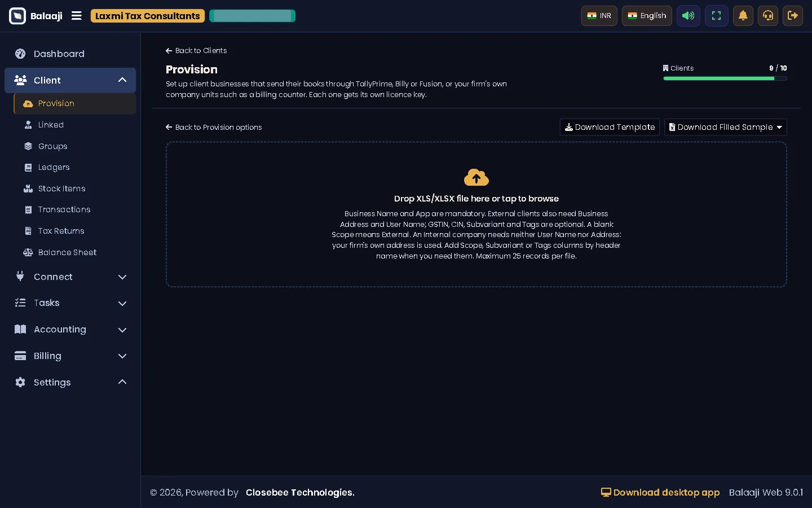Image resolution: width=812 pixels, height=508 pixels.
Task: Click the Laxmi Tax Consultants badge
Action: pyautogui.click(x=148, y=16)
